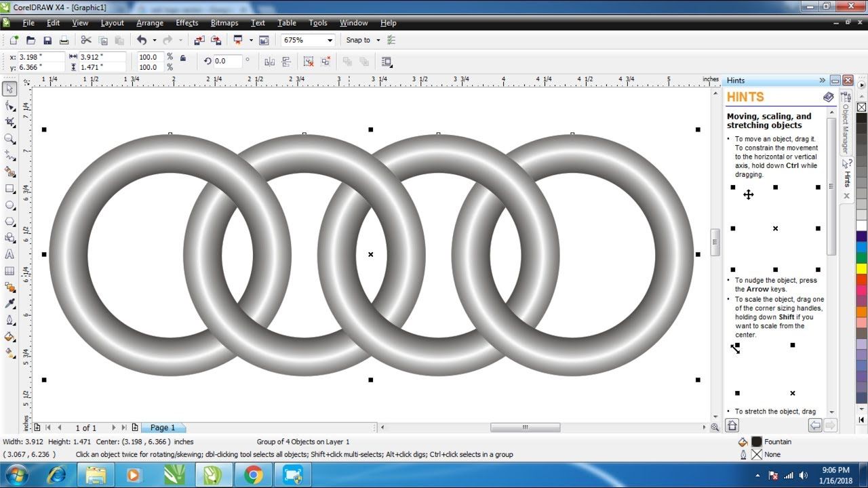Open the Effects menu

click(x=187, y=23)
